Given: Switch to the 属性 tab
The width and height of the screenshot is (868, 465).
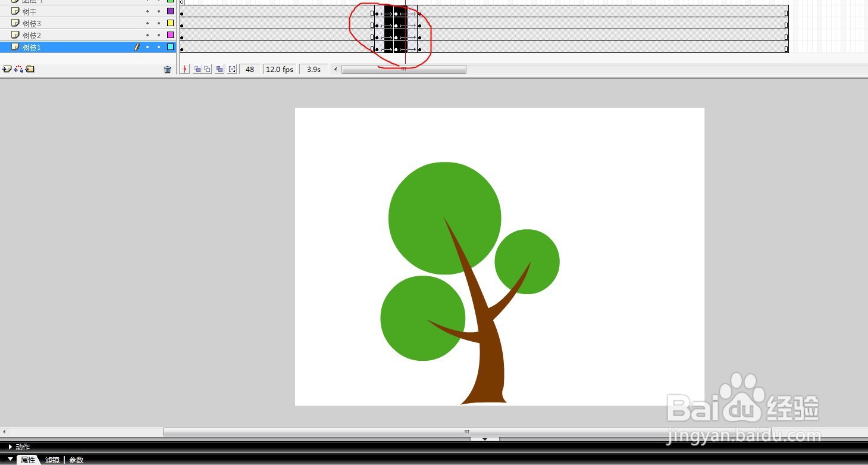Looking at the screenshot, I should click(28, 460).
